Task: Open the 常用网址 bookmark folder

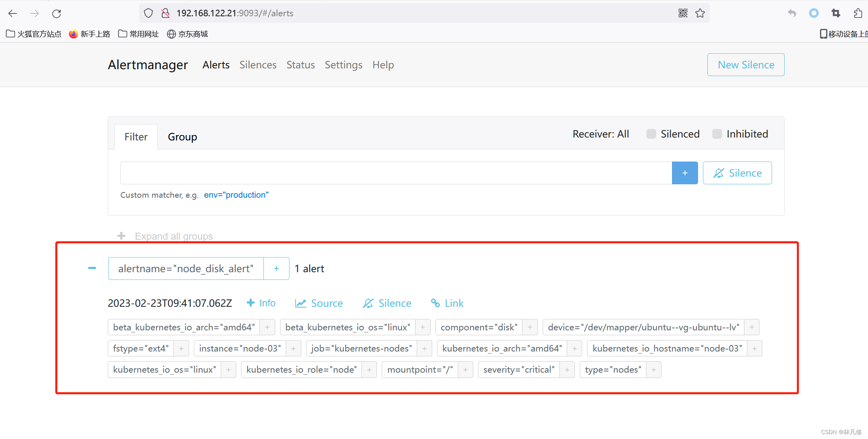Action: [139, 34]
